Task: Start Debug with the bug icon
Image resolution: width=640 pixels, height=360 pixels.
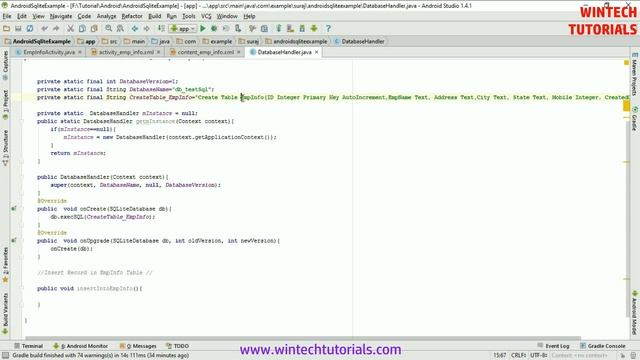Action: pyautogui.click(x=214, y=29)
